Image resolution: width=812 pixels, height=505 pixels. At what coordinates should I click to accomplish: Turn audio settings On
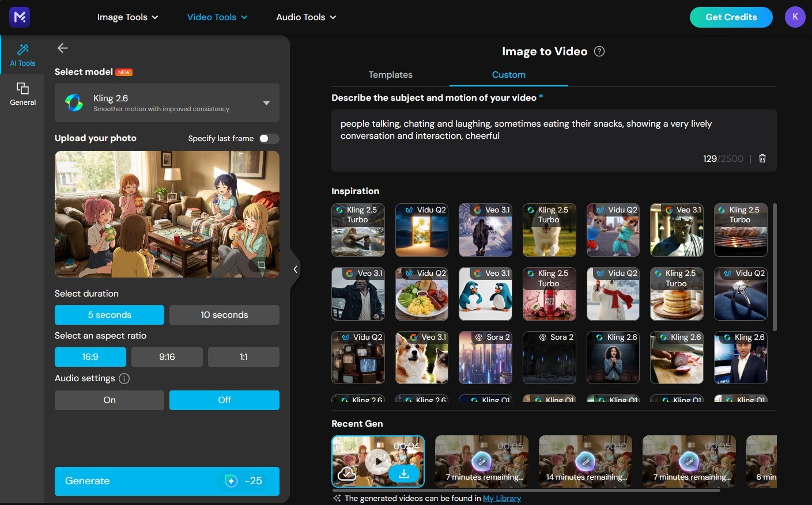(x=109, y=400)
